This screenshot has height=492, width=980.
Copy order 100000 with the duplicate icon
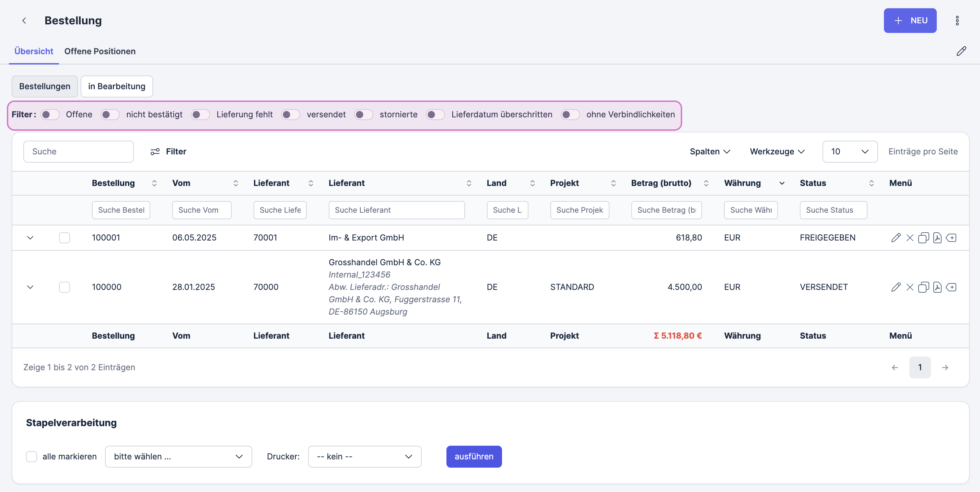pos(923,287)
